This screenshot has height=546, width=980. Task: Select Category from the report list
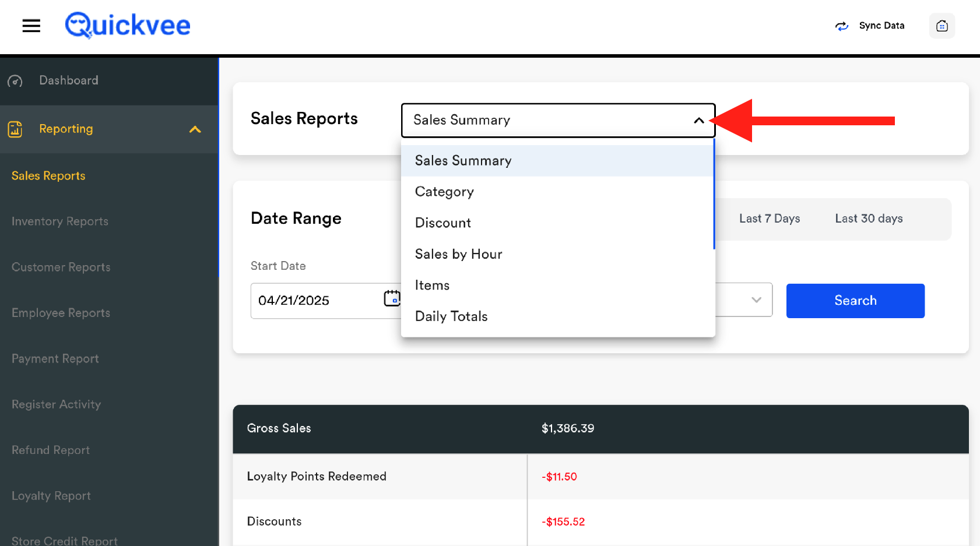tap(444, 192)
